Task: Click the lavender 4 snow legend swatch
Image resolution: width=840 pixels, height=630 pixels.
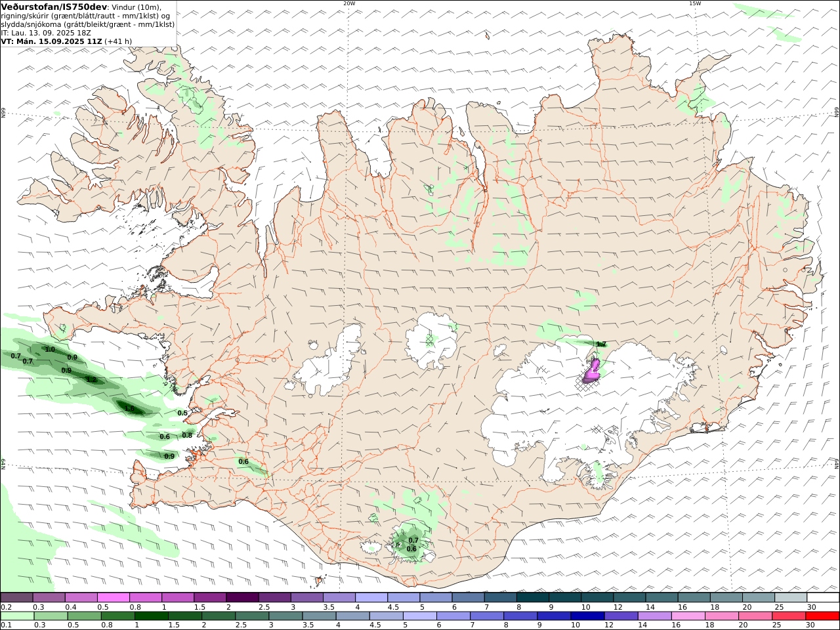Action: tap(371, 598)
